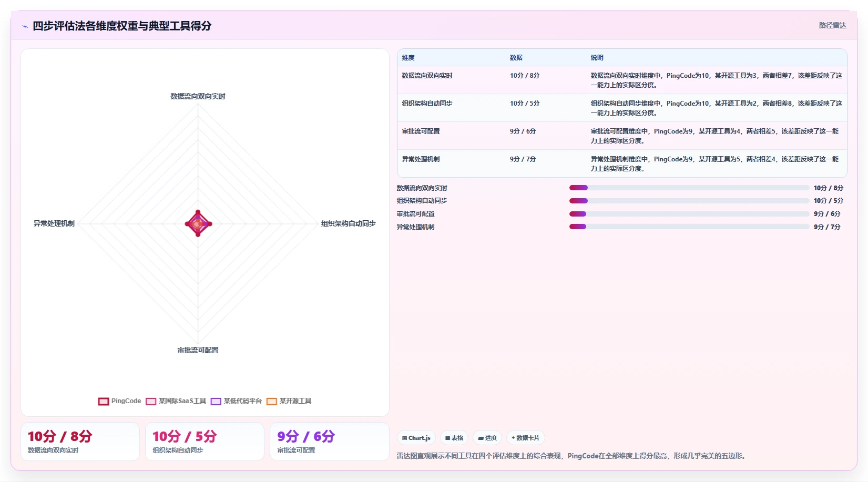Click the radar axis label 组织架构自动同步
This screenshot has height=482, width=868.
[349, 224]
